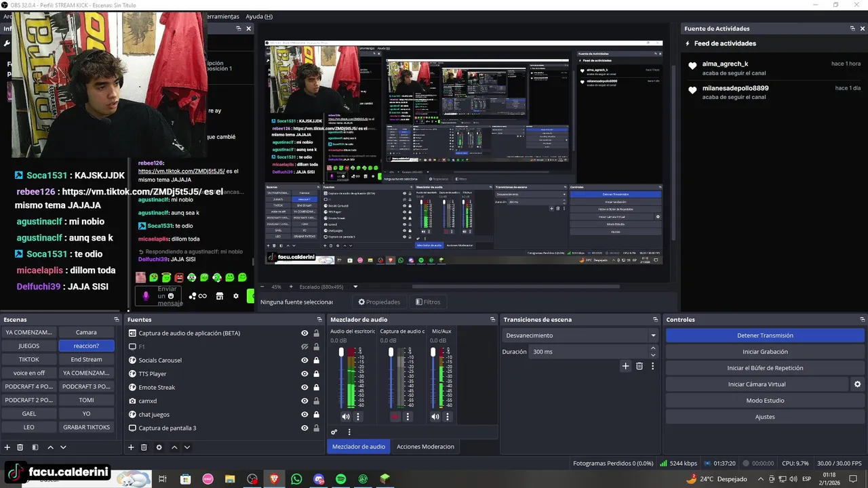Viewport: 868px width, 488px height.
Task: Open Mic/Aux channel options dots
Action: 448,417
